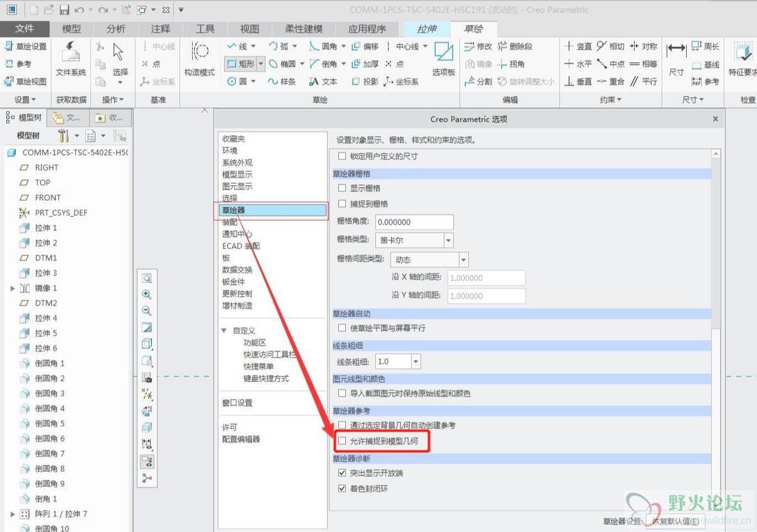Click the Project (投影) tool
This screenshot has height=532, width=757.
(365, 82)
